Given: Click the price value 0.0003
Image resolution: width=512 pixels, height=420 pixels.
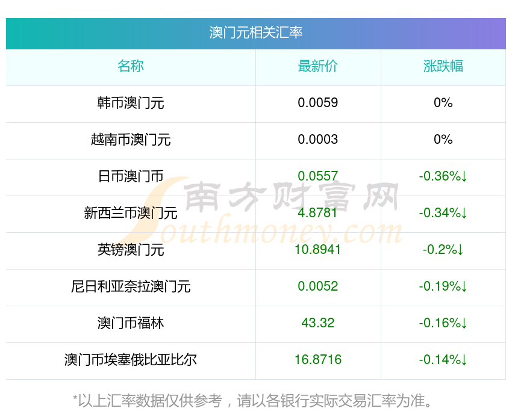Looking at the screenshot, I should coord(317,140).
